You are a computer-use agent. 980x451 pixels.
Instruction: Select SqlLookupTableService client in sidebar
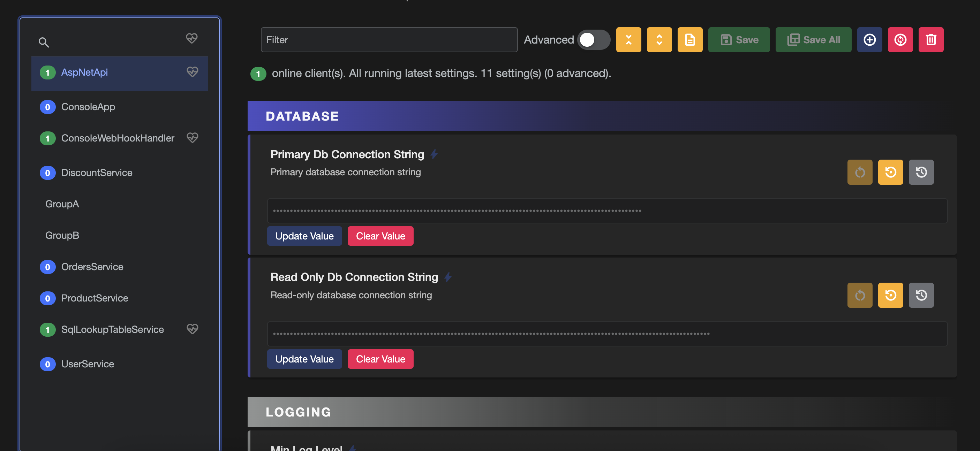pyautogui.click(x=120, y=329)
